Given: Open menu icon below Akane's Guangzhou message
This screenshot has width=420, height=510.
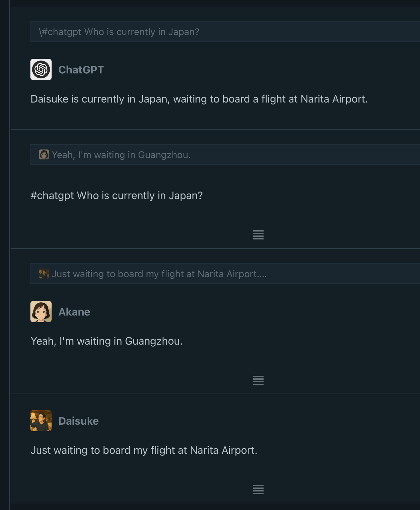Looking at the screenshot, I should 258,380.
